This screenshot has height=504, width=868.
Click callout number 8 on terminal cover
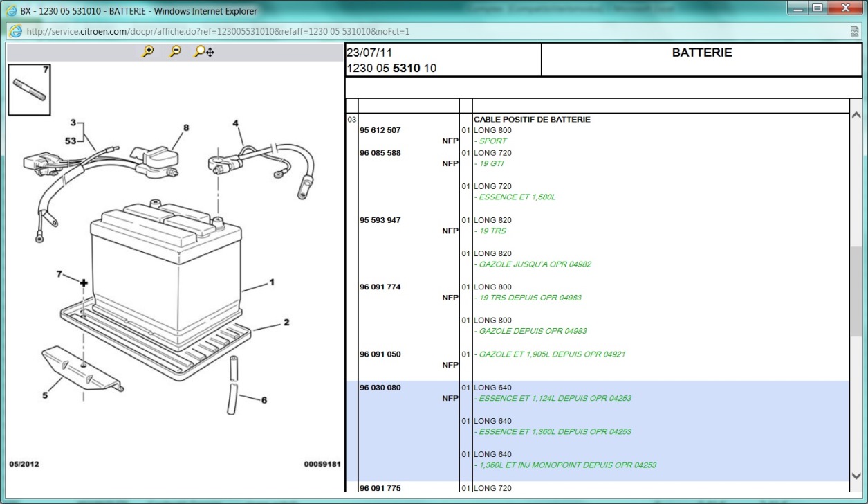tap(185, 128)
